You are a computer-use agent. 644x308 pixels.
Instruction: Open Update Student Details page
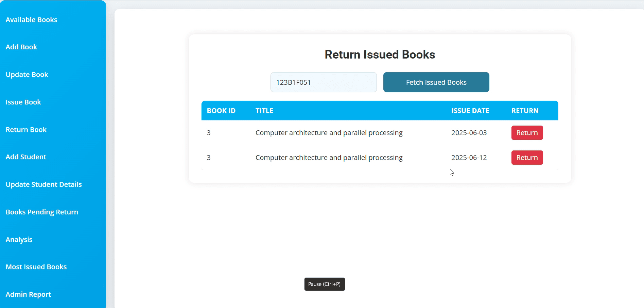coord(43,184)
